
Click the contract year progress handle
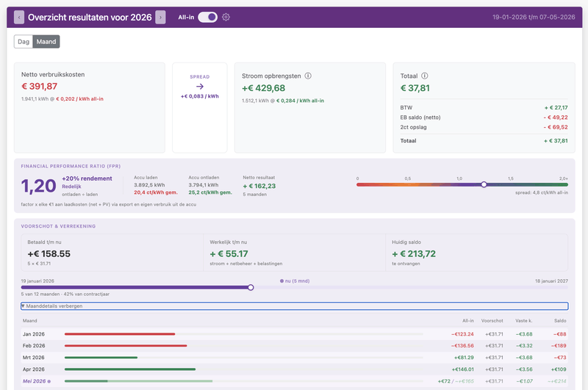(x=251, y=287)
